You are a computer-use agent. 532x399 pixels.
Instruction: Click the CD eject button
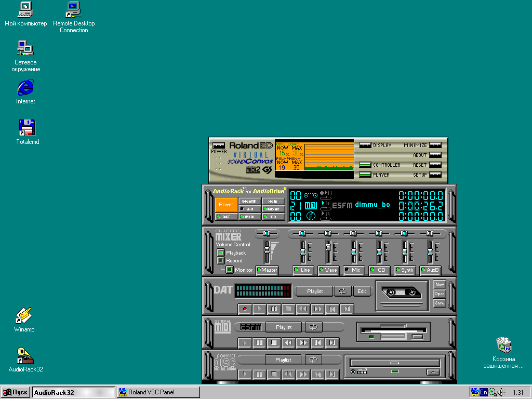[x=432, y=372]
